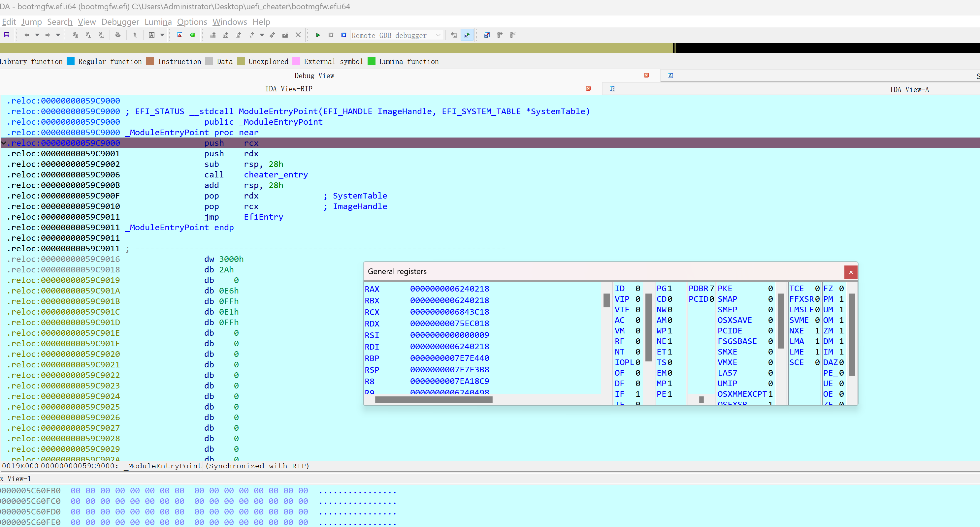Collapse the function at the highlighted push rcx line
Screen dimensions: 980x527
pyautogui.click(x=4, y=143)
